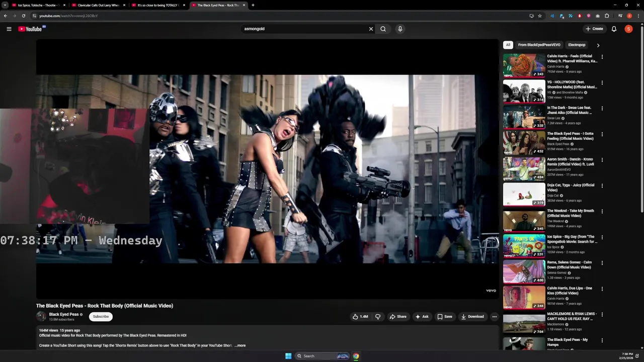The height and width of the screenshot is (362, 644).
Task: Open more actions beside the Download button
Action: tap(495, 317)
